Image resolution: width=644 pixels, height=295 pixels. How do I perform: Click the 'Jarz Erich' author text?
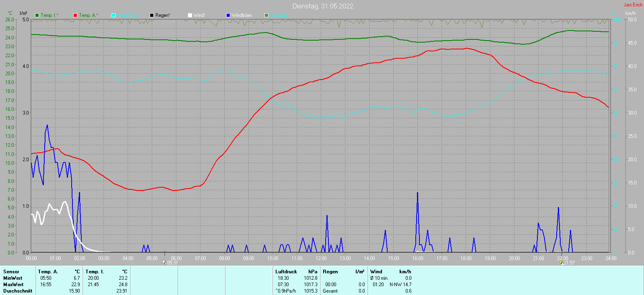coord(633,5)
